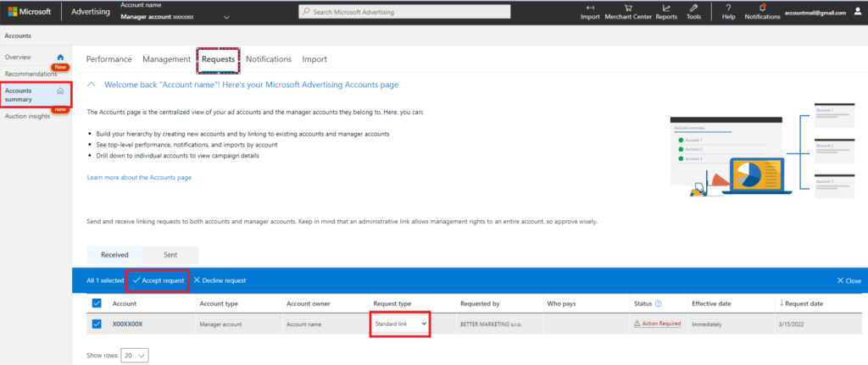Show the Received requests tab
Viewport: 868px width, 365px height.
pos(114,255)
